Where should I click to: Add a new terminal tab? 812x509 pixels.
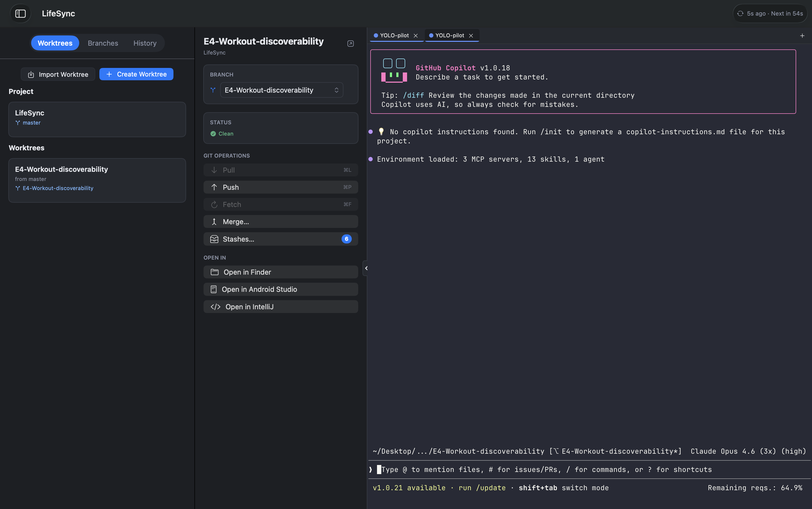point(802,36)
